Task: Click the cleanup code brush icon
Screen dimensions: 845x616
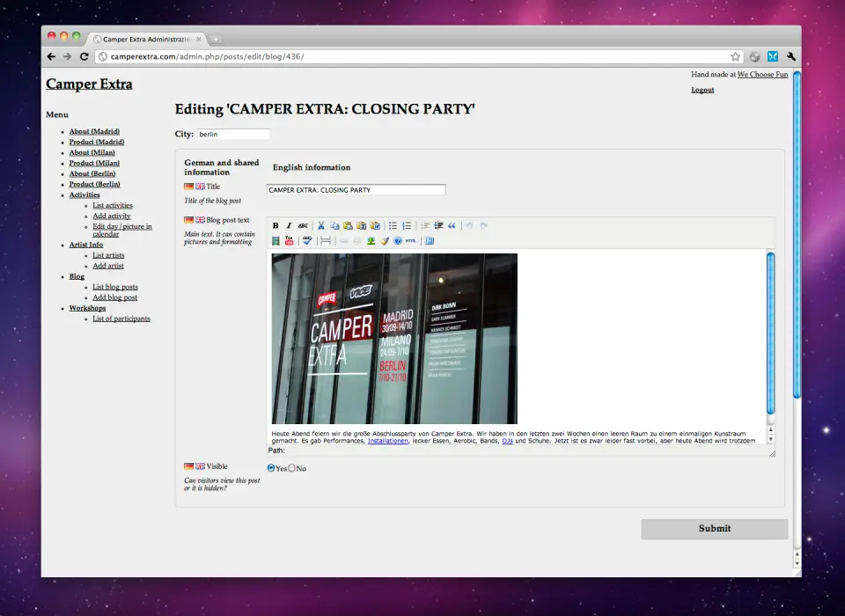Action: pos(385,241)
